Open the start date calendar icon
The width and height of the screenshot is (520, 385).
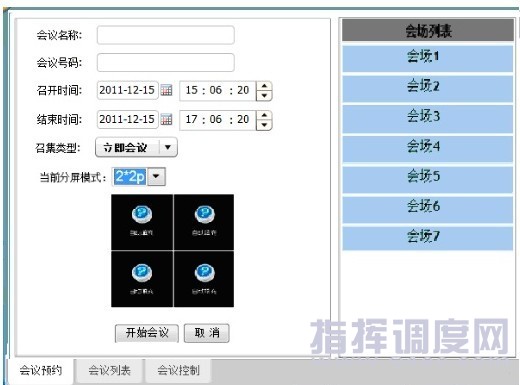coord(166,90)
